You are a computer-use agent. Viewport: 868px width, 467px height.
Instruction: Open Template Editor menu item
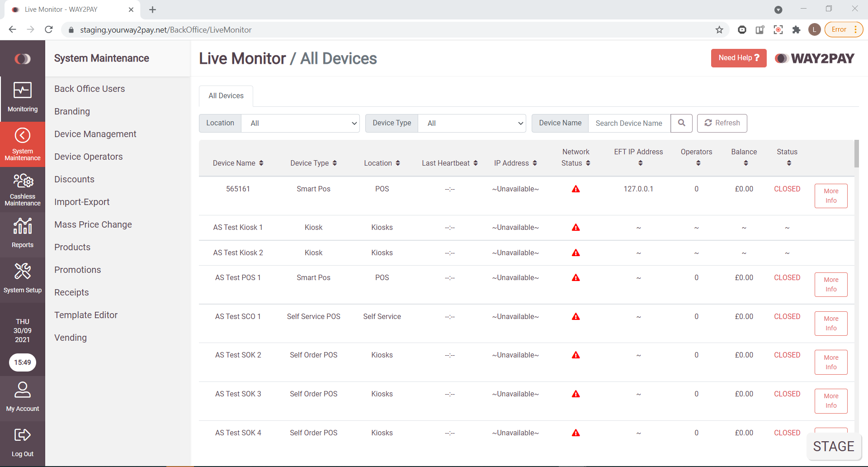click(x=86, y=315)
